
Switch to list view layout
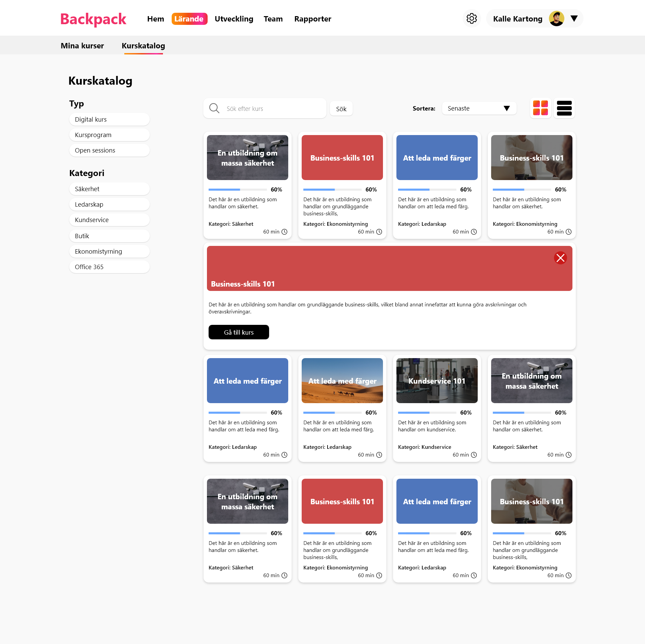click(564, 108)
